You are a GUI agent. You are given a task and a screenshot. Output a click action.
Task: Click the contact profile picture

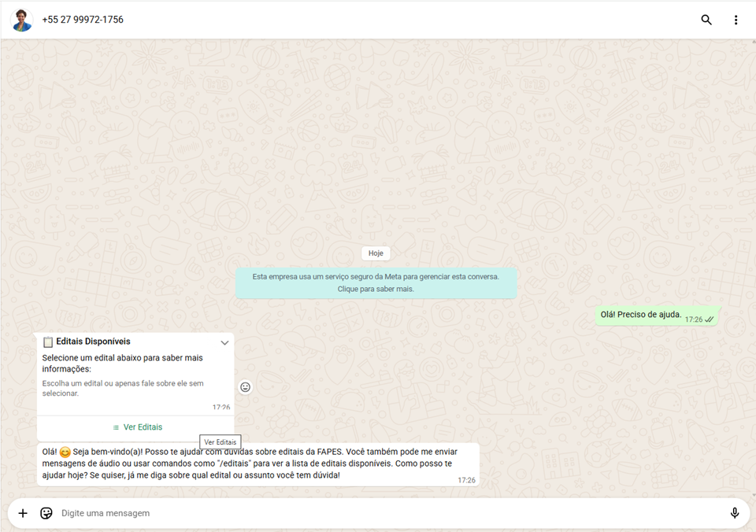[21, 20]
